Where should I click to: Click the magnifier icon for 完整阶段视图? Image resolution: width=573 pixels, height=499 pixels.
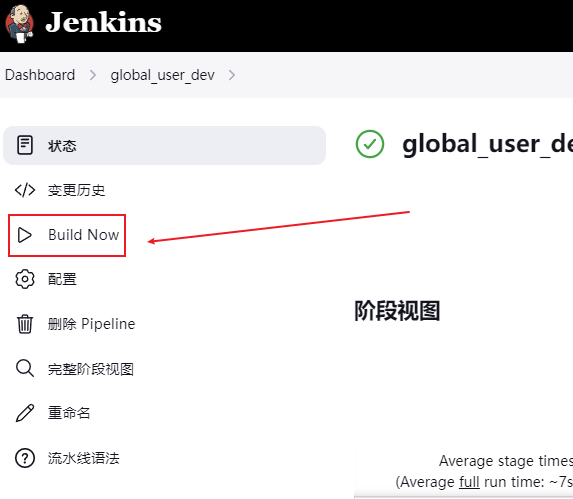pos(25,369)
